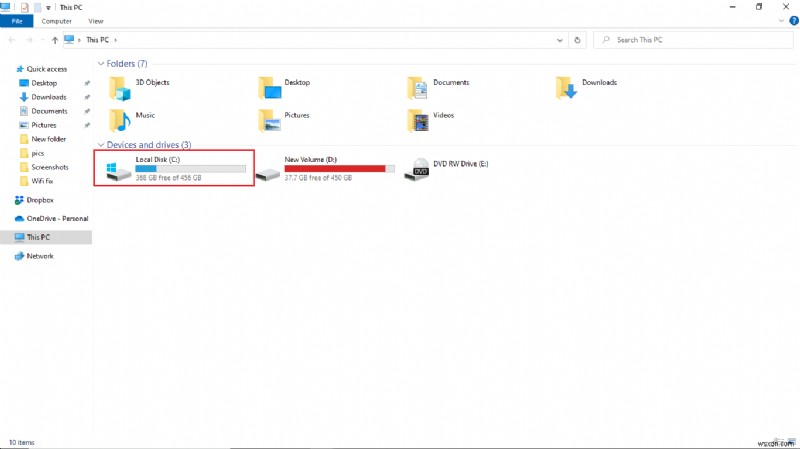Open the Pictures folder icon in Folders
This screenshot has height=449, width=800.
269,121
